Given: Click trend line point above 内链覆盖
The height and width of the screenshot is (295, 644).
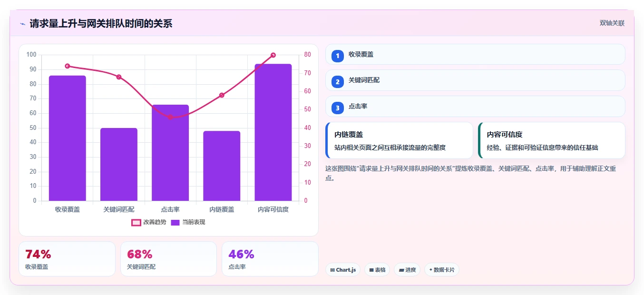Looking at the screenshot, I should point(222,95).
